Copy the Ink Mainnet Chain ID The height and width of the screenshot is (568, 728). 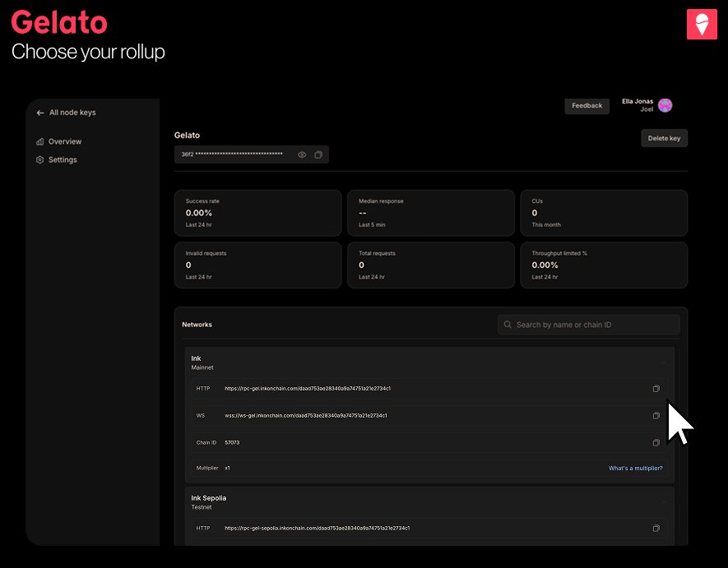coord(656,443)
